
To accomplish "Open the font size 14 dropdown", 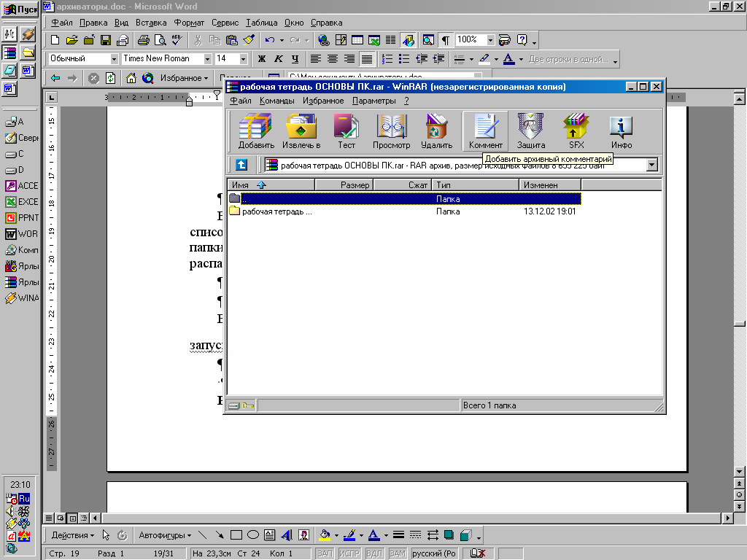I will pyautogui.click(x=243, y=58).
